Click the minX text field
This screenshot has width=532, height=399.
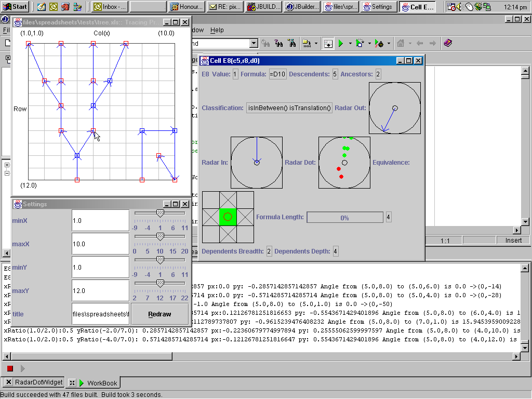[x=100, y=220]
